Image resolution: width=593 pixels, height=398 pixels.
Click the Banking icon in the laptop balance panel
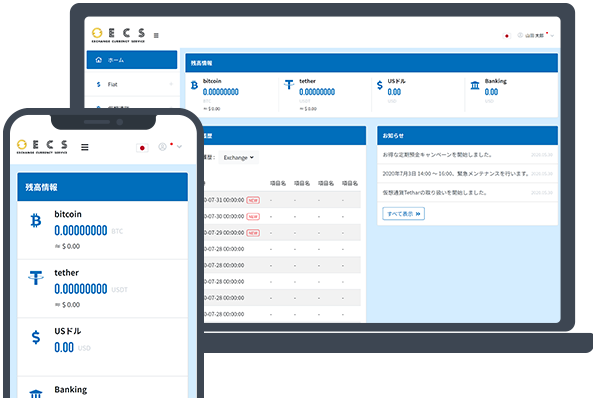pyautogui.click(x=475, y=85)
